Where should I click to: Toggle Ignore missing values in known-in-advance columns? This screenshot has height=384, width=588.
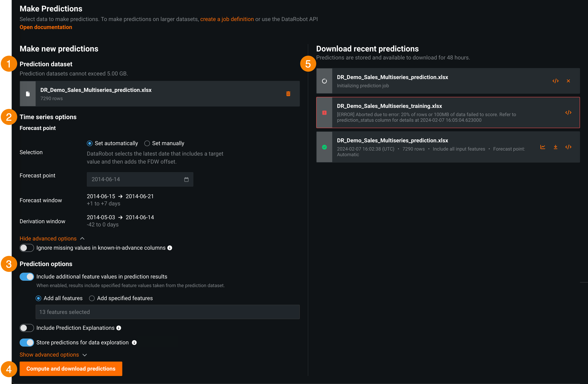27,248
